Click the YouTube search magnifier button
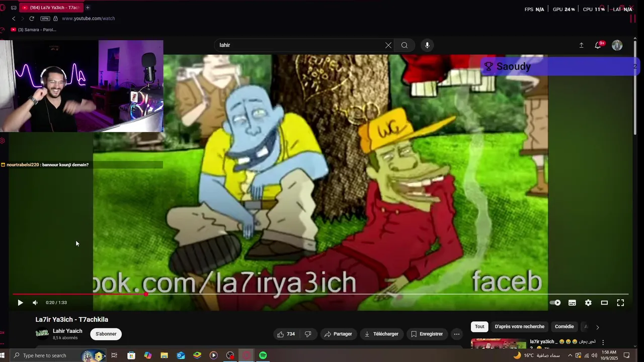This screenshot has width=644, height=362. pyautogui.click(x=405, y=45)
